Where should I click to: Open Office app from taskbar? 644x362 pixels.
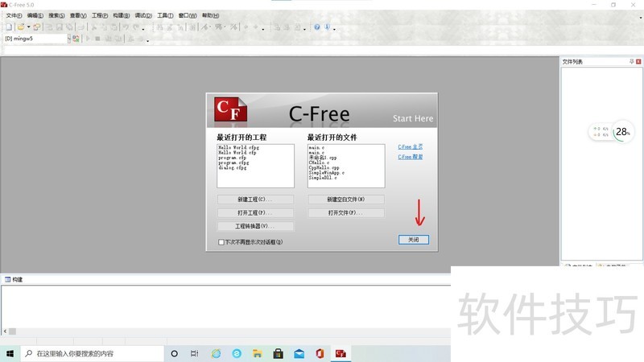click(320, 353)
